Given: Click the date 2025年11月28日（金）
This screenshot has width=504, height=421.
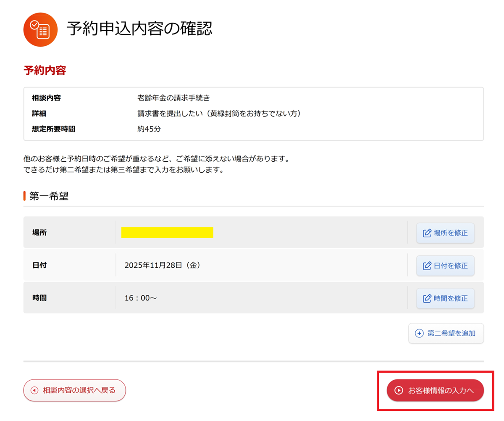Looking at the screenshot, I should tap(162, 266).
